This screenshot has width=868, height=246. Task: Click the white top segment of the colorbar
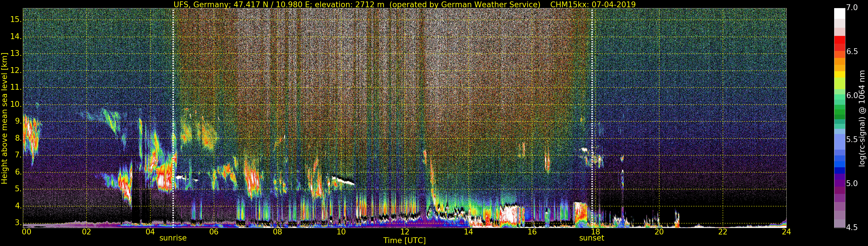pos(839,13)
